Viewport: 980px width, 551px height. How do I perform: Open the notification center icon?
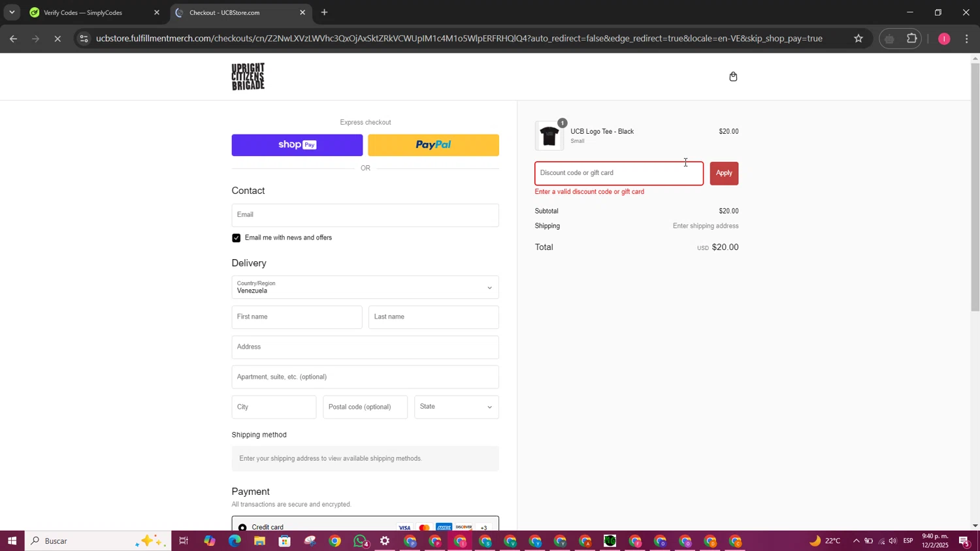click(964, 541)
